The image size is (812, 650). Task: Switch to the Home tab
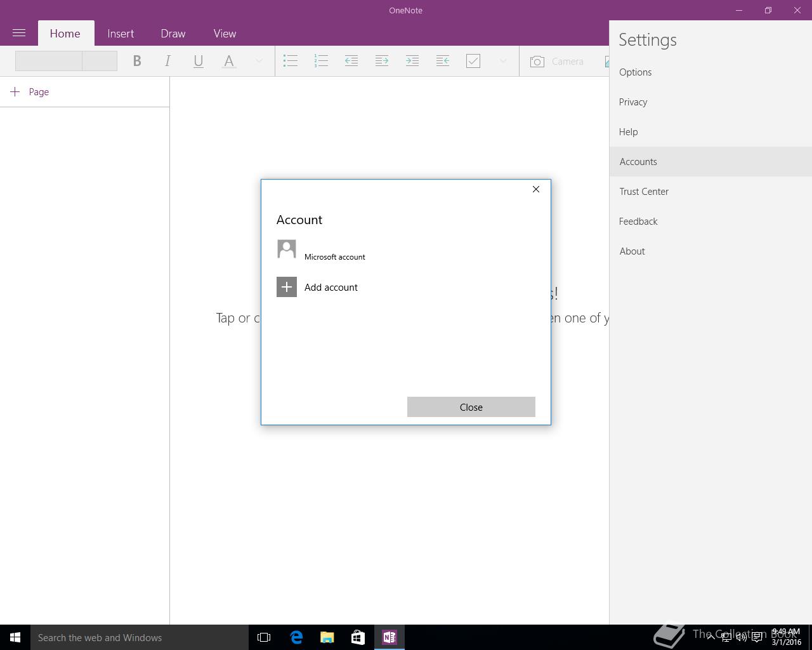pyautogui.click(x=65, y=34)
